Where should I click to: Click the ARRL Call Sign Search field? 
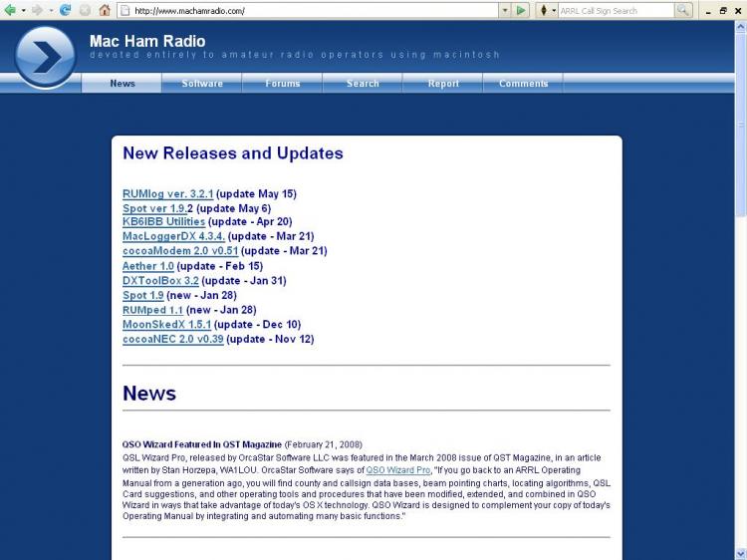(616, 10)
